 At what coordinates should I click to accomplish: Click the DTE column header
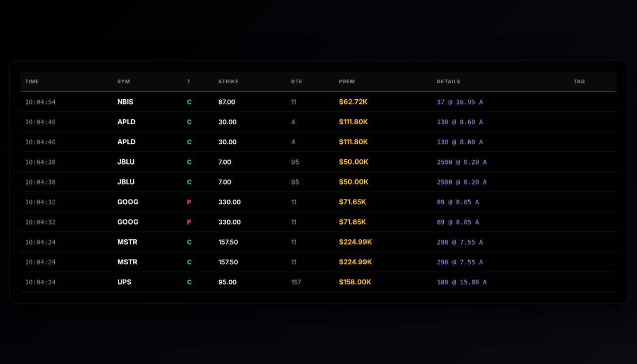(x=296, y=82)
